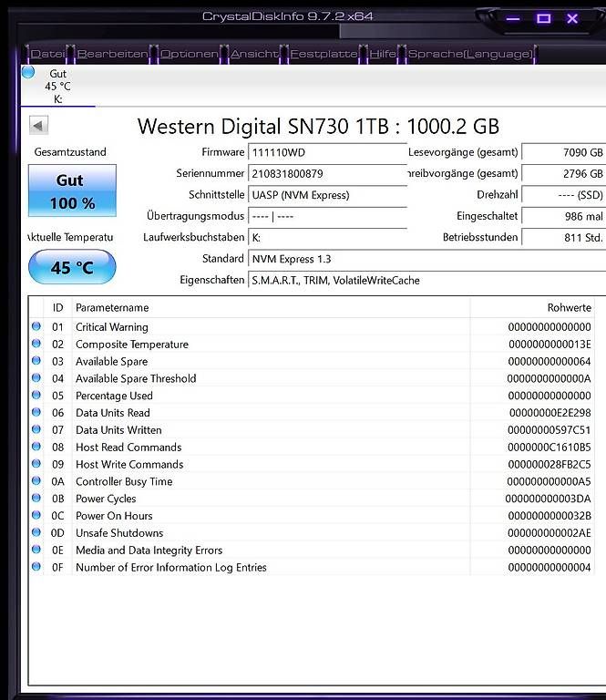The height and width of the screenshot is (700, 606).
Task: Select the Unsafe Shutdowns row name
Action: coord(119,533)
